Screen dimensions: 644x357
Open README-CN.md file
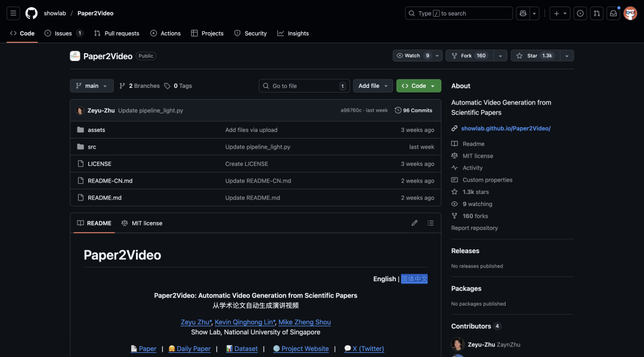tap(110, 180)
